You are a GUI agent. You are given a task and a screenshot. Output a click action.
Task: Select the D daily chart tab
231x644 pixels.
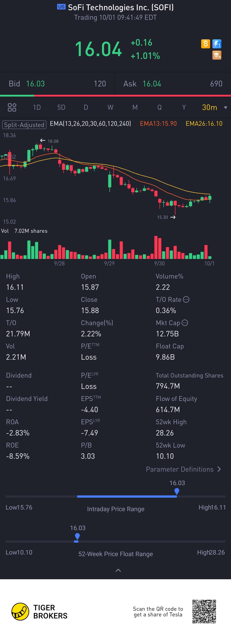click(86, 107)
